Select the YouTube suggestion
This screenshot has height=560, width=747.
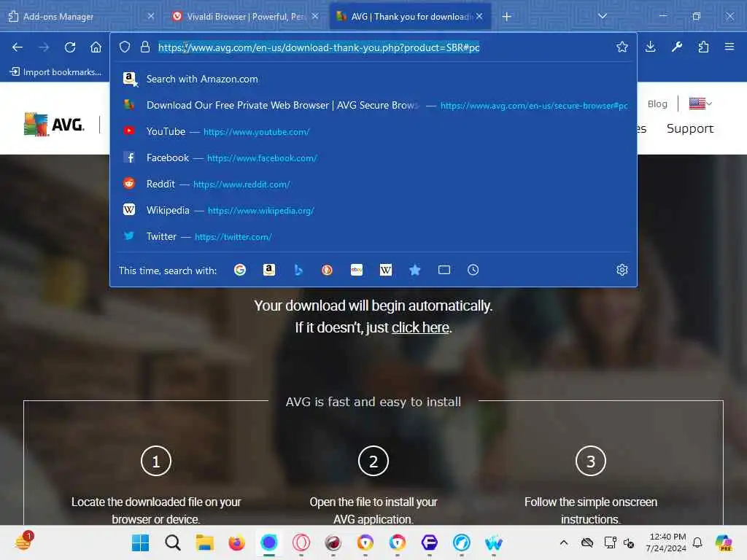point(373,131)
